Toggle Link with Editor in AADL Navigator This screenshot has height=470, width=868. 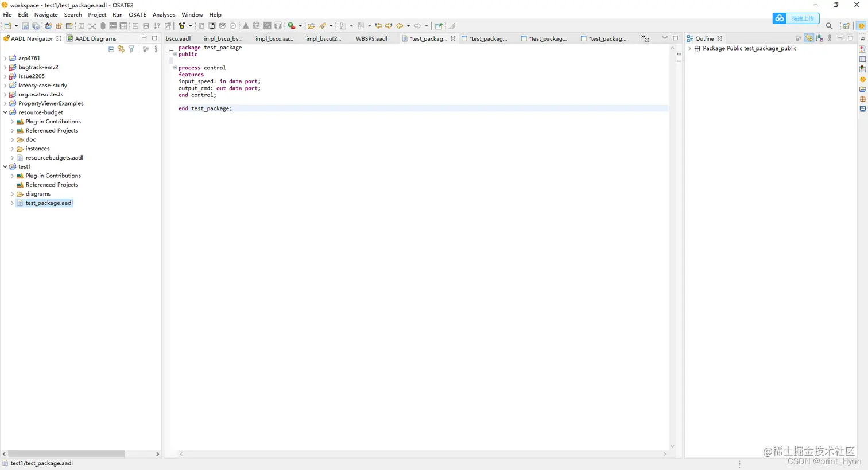[x=121, y=49]
